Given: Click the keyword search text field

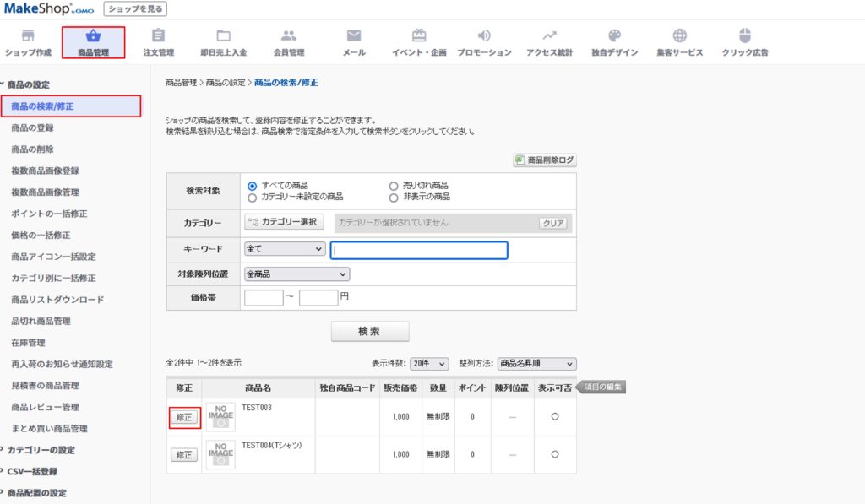Looking at the screenshot, I should point(419,250).
